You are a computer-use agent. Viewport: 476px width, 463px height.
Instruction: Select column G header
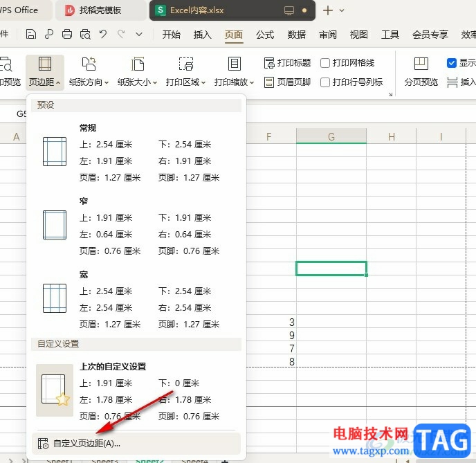coord(331,136)
